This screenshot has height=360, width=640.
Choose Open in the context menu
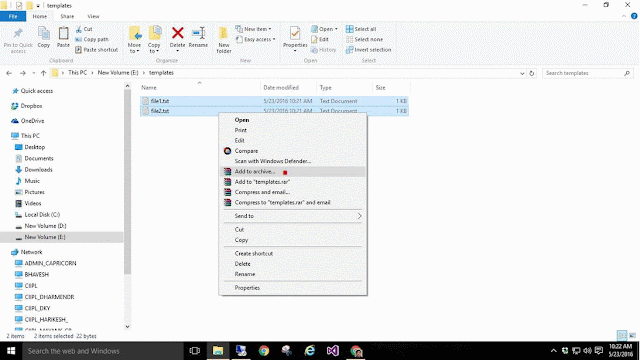pos(293,120)
